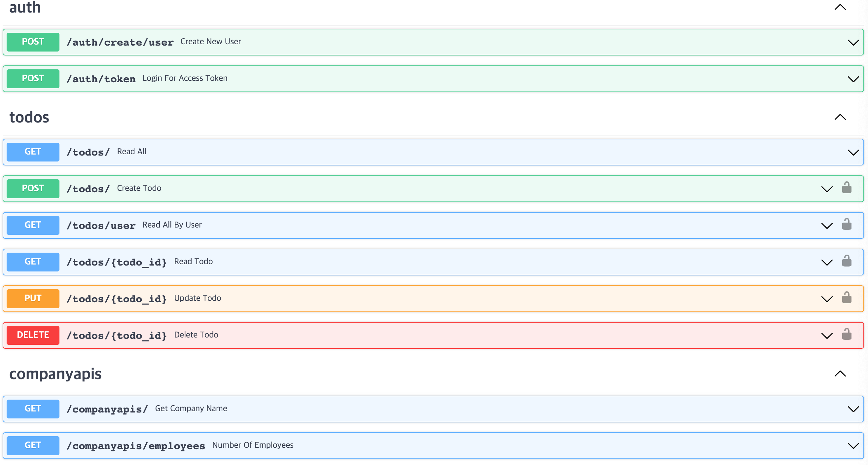Click the 'Get Company Name' description
868x465 pixels.
191,409
